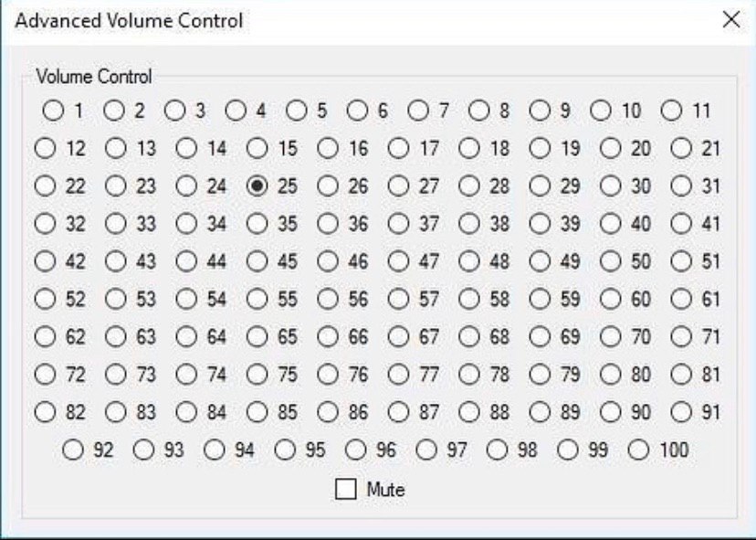Viewport: 756px width, 540px height.
Task: Select volume level 96
Action: click(357, 450)
